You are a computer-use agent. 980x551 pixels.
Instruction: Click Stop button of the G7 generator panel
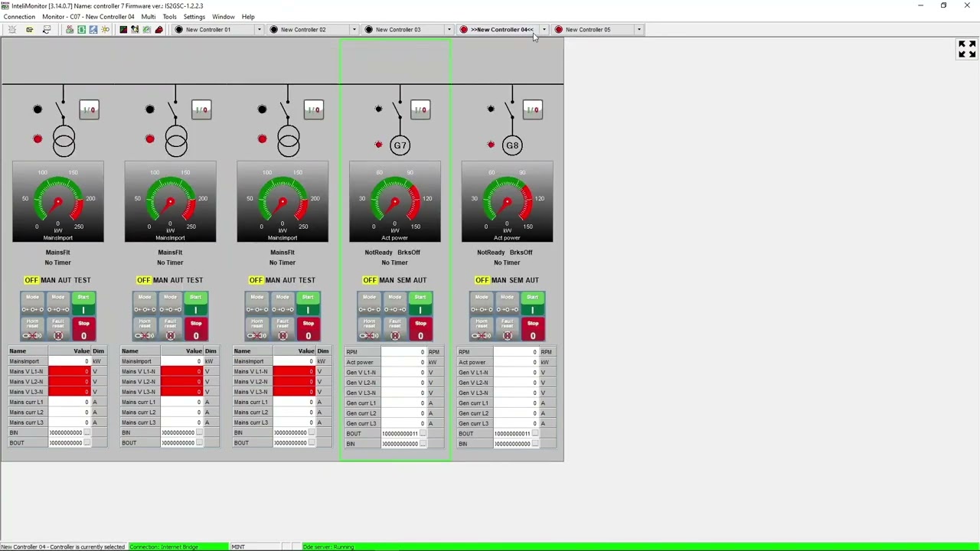[420, 330]
